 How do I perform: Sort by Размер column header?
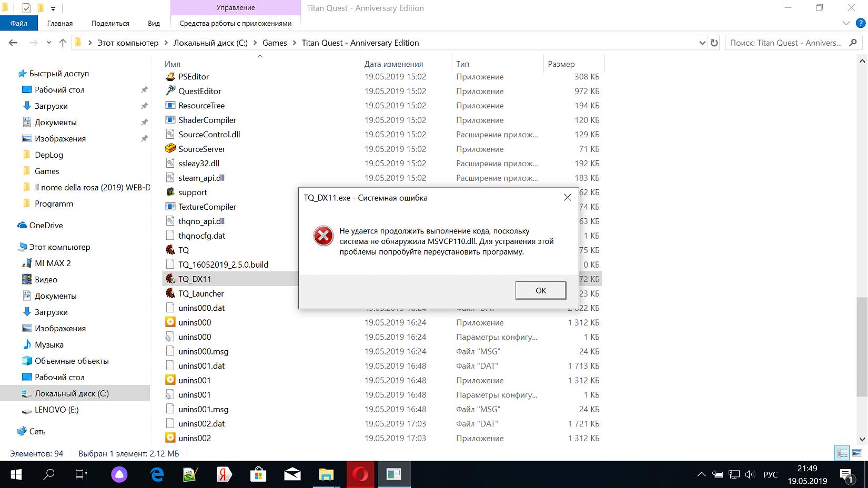coord(561,64)
